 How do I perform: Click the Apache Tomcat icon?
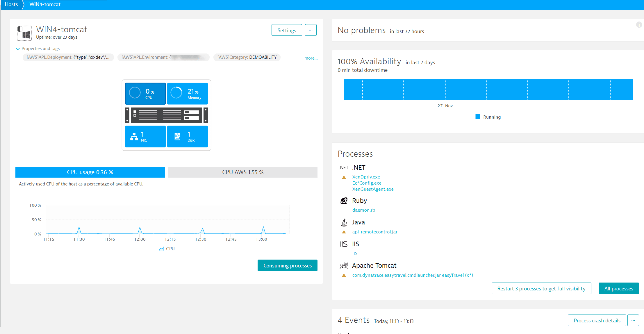[x=344, y=266]
